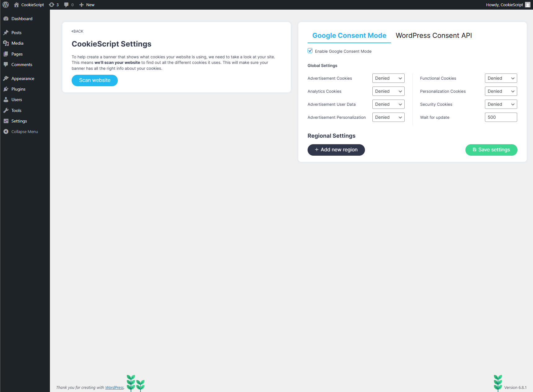Image resolution: width=533 pixels, height=392 pixels.
Task: Click the BACK link
Action: tap(78, 31)
